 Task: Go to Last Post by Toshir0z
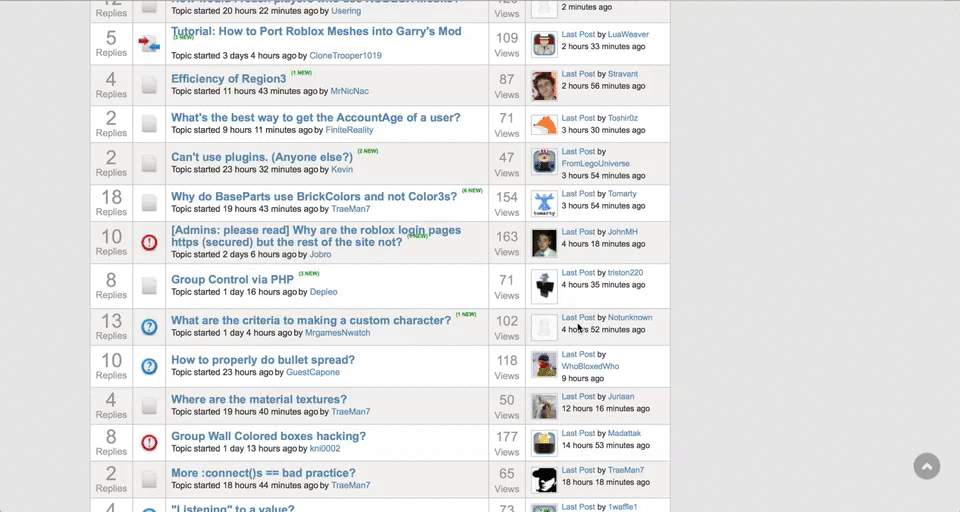tap(578, 118)
